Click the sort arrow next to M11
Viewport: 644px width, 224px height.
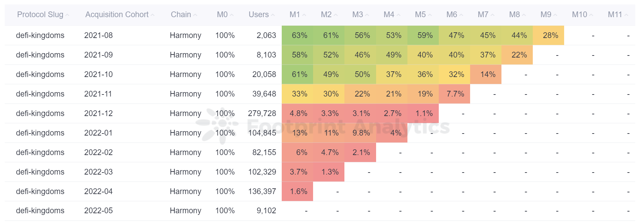626,15
